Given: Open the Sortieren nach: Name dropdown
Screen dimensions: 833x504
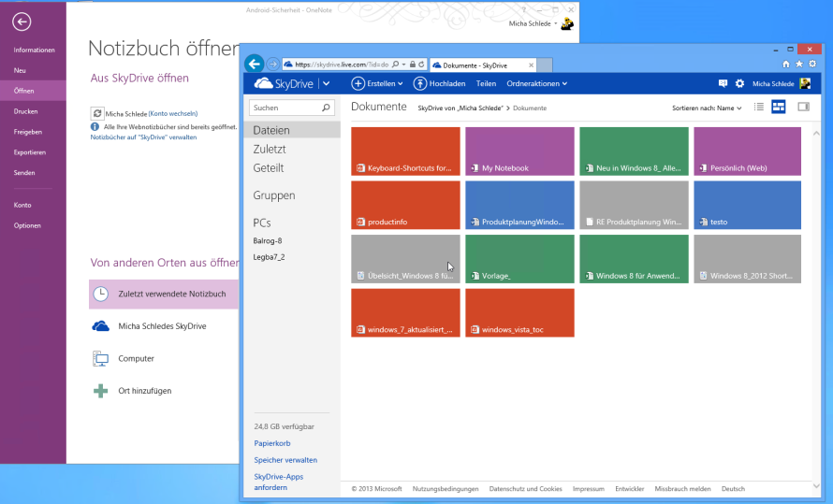Looking at the screenshot, I should click(x=707, y=108).
